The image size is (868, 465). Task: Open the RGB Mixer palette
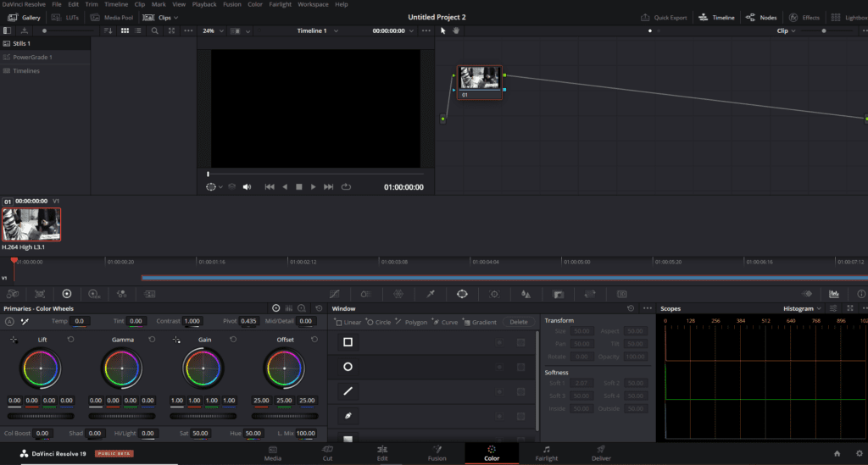pos(122,294)
